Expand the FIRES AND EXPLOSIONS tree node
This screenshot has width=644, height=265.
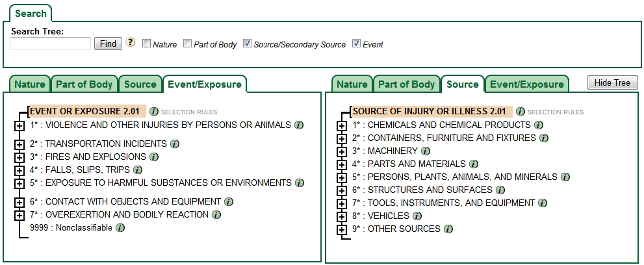coord(19,157)
